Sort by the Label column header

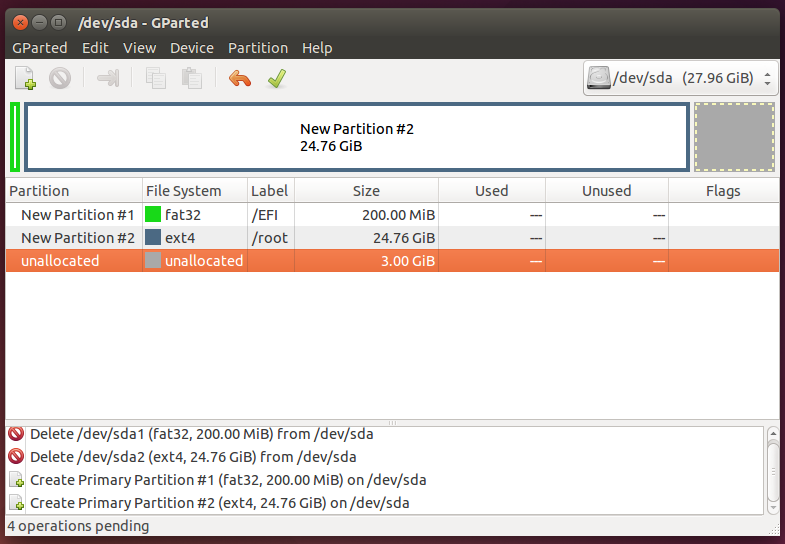tap(271, 191)
